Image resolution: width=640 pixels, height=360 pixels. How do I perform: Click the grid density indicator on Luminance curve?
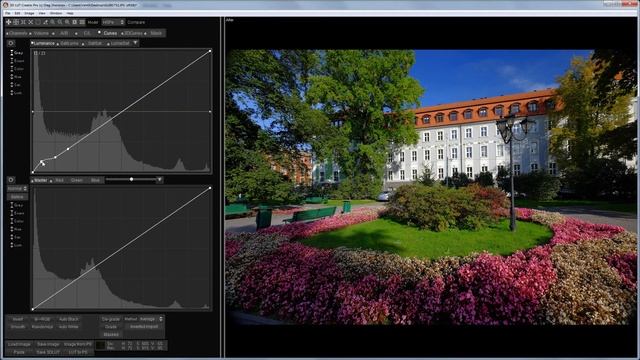40,53
